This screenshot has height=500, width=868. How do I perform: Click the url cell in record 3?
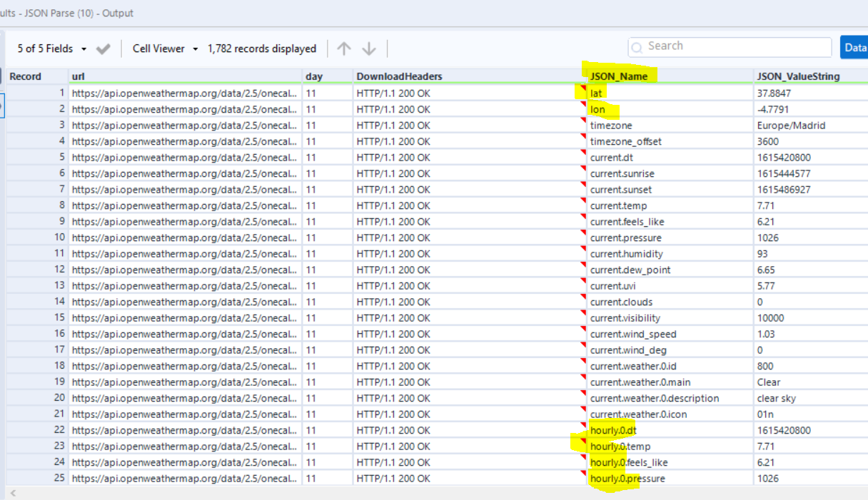pyautogui.click(x=185, y=125)
